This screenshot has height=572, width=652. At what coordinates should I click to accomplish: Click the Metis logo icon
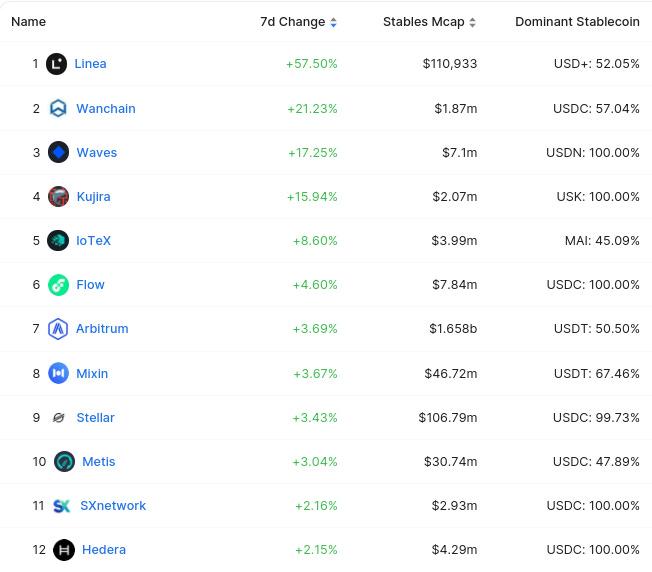tap(64, 462)
